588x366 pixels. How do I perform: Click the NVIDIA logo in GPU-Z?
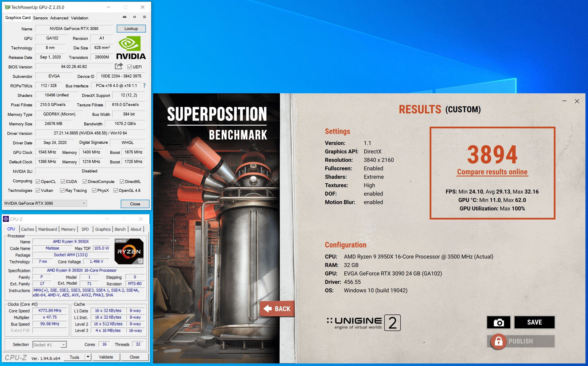(x=131, y=48)
